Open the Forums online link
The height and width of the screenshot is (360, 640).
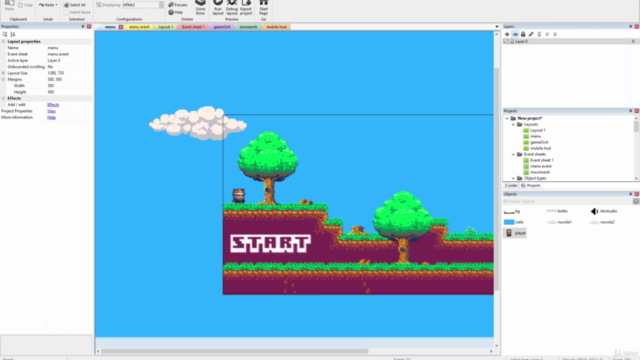[178, 5]
